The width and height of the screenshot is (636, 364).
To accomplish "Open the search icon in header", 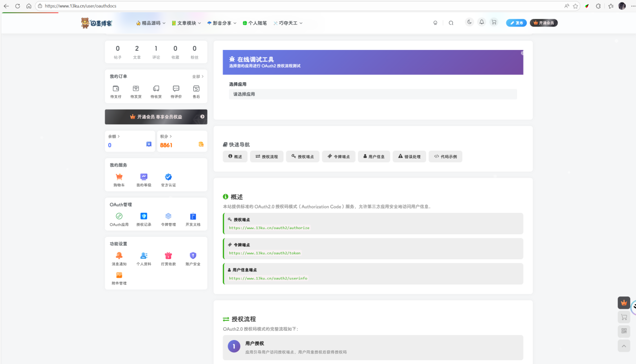I will pos(451,23).
